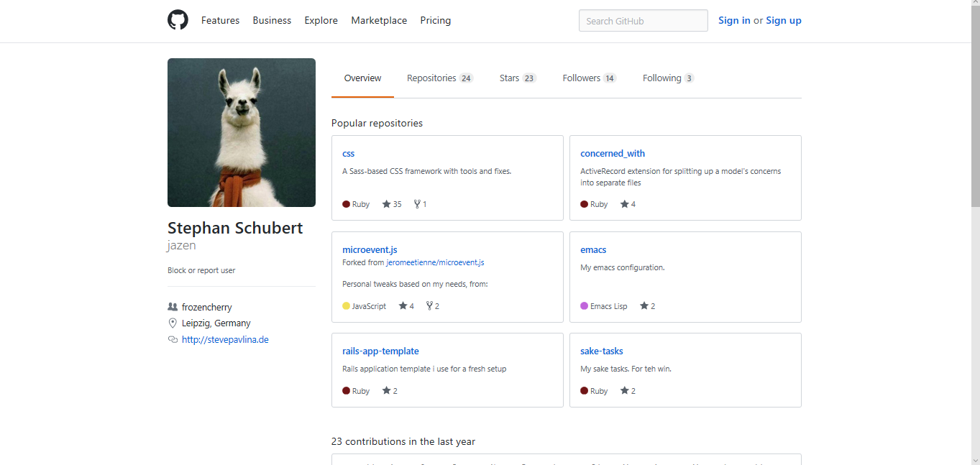
Task: Open Explore in the top navigation
Action: click(321, 21)
